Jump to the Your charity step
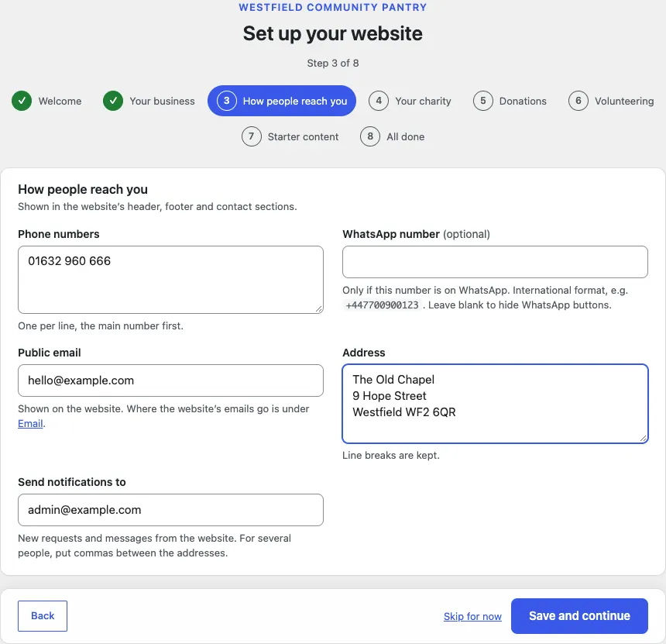Screen dimensions: 666x644 (x=410, y=101)
